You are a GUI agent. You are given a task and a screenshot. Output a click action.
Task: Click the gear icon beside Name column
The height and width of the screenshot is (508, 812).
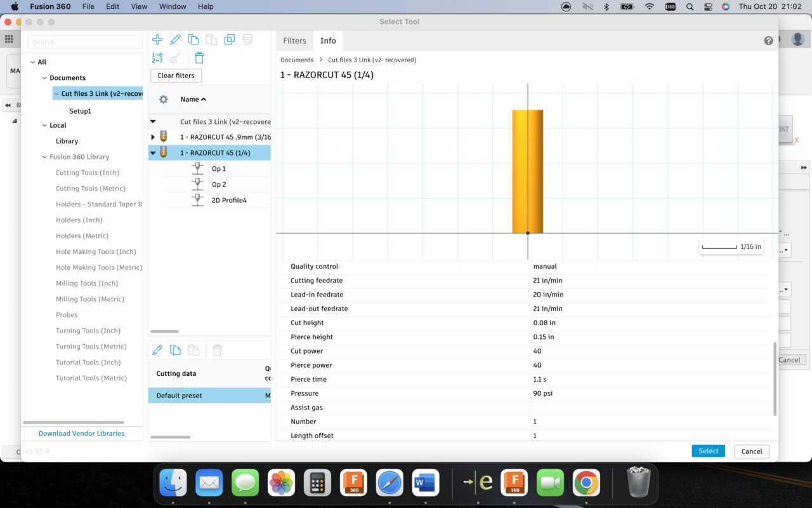(164, 100)
